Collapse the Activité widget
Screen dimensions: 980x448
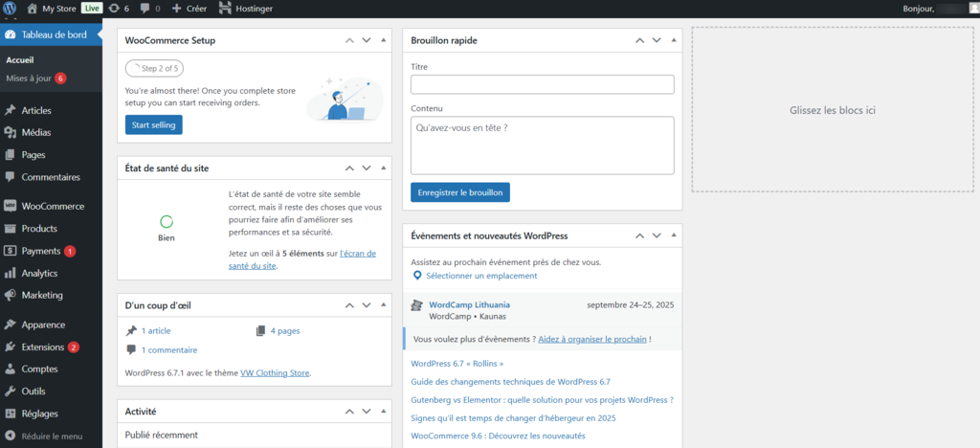(x=383, y=412)
